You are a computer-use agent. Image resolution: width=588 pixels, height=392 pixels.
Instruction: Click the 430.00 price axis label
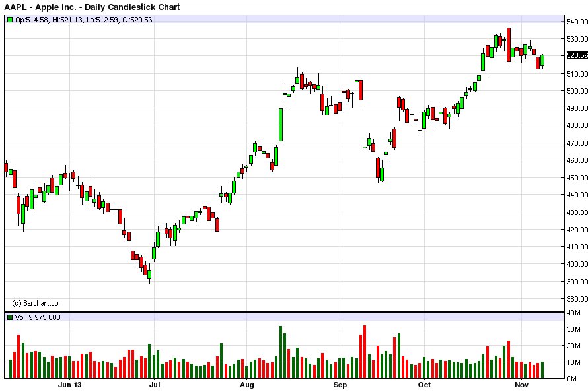coord(577,212)
